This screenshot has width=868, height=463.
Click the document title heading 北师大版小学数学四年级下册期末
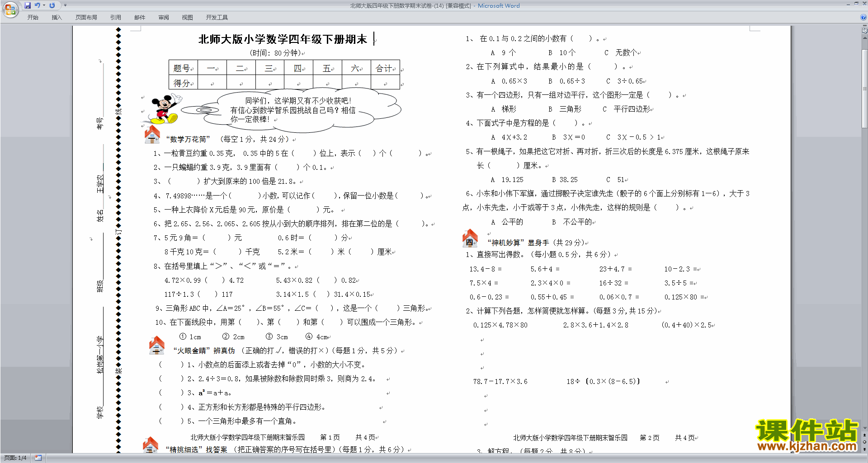click(283, 39)
